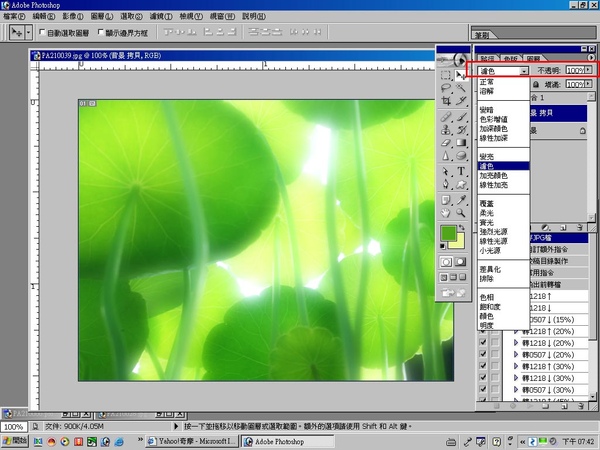Image resolution: width=600 pixels, height=450 pixels.
Task: Open the blend mode dropdown showing 濾色
Action: tap(503, 71)
